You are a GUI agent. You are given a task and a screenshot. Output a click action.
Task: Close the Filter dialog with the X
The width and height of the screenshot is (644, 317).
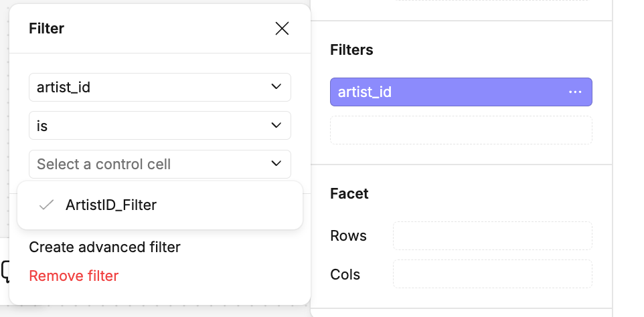(282, 28)
